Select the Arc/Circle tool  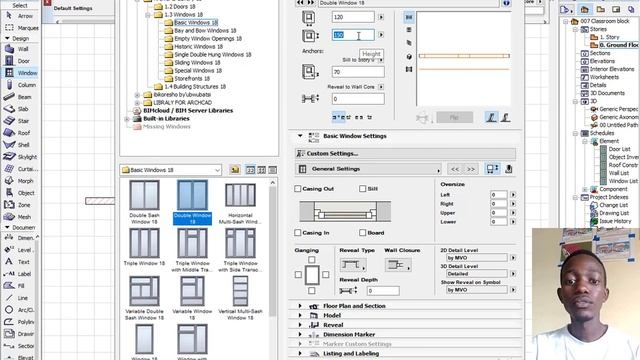tap(20, 310)
